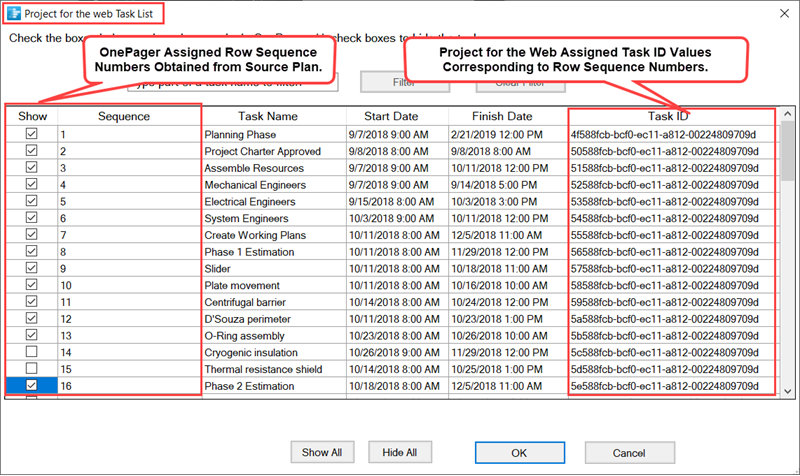Toggle Show checkbox for System Engineers

coord(32,217)
